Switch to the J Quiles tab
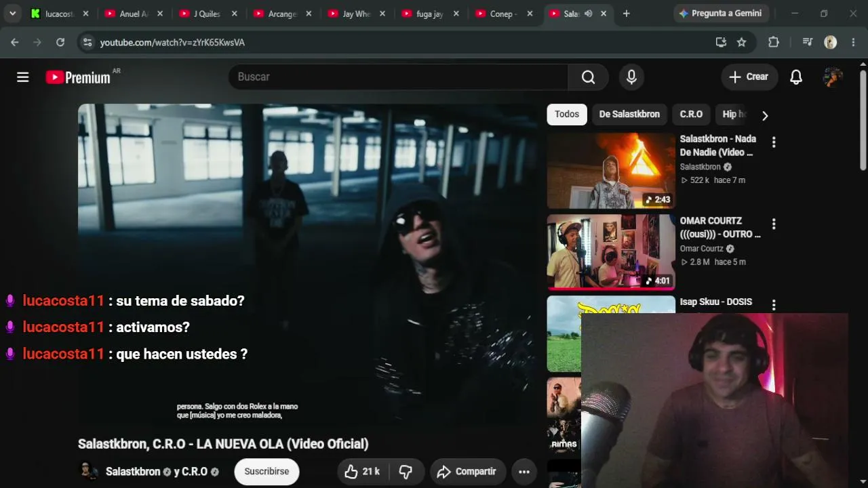The height and width of the screenshot is (488, 868). 207,14
